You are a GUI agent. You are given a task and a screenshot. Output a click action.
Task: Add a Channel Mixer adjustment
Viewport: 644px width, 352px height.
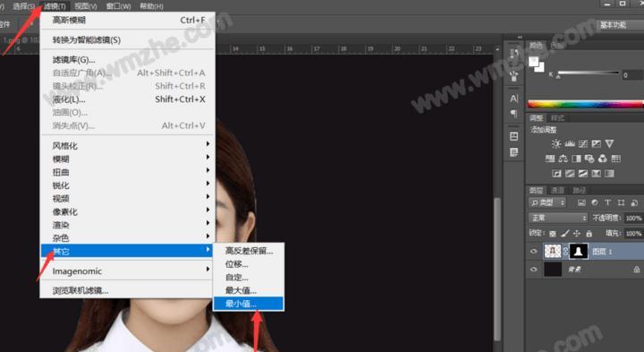click(603, 159)
